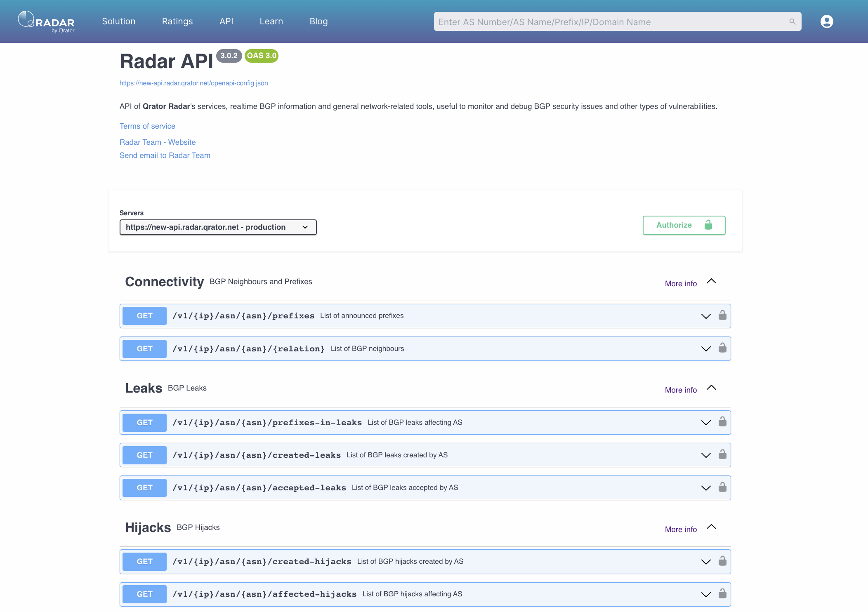Click the /v1/{ip}/asn/{asn}/{relation} path text

click(x=249, y=349)
